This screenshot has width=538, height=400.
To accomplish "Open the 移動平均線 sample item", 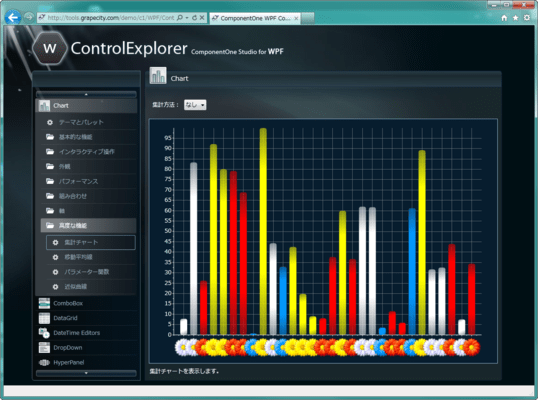I will [91, 257].
